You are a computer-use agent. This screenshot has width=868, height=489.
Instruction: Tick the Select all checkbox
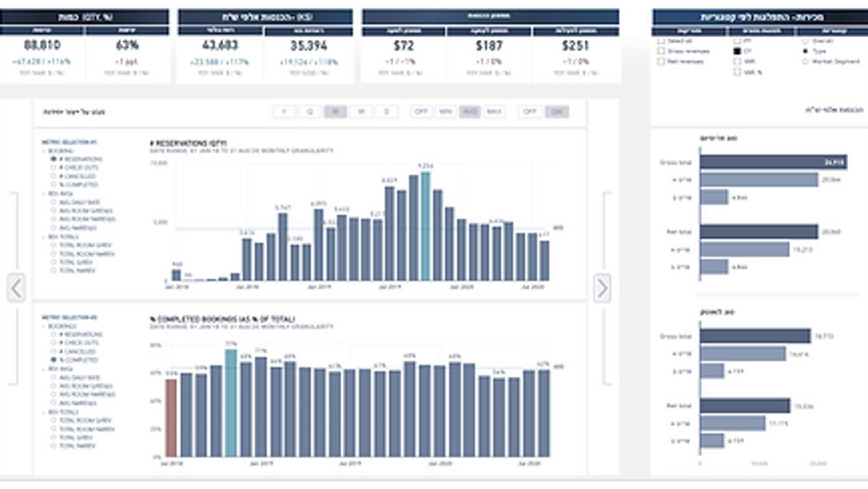(661, 41)
